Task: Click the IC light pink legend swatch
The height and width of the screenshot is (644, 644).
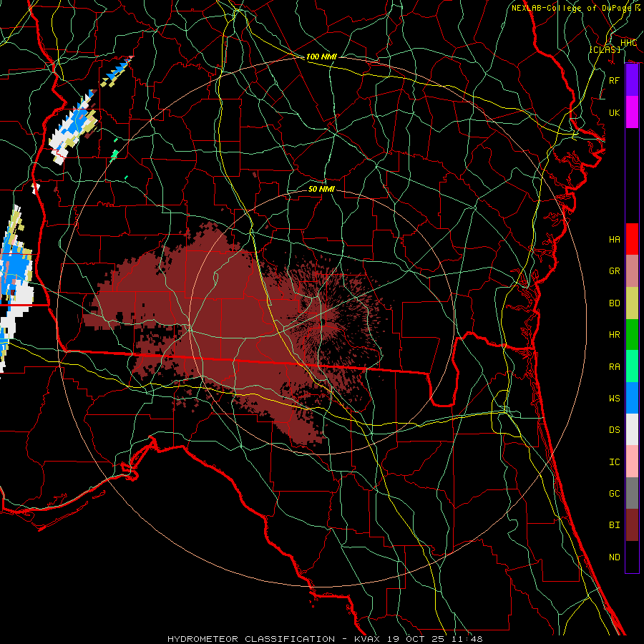Action: (632, 462)
